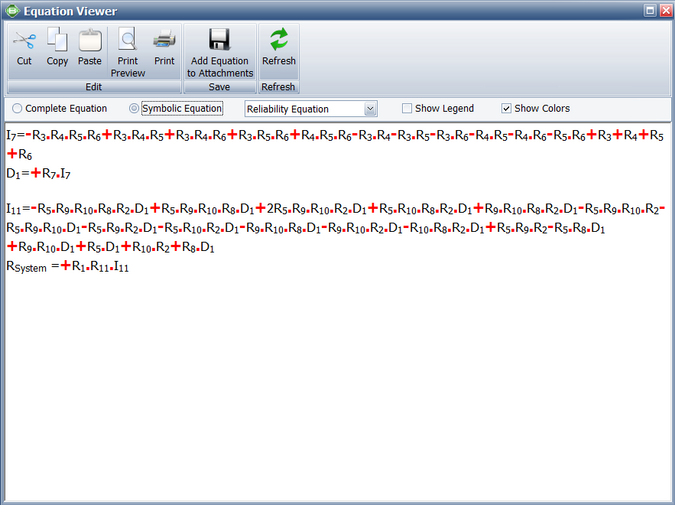Uncheck the Show Colors checkbox
Viewport: 675px width, 505px height.
click(x=506, y=108)
